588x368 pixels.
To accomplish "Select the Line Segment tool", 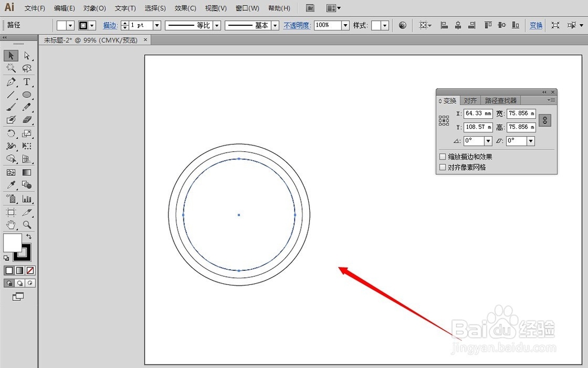I will pos(11,95).
